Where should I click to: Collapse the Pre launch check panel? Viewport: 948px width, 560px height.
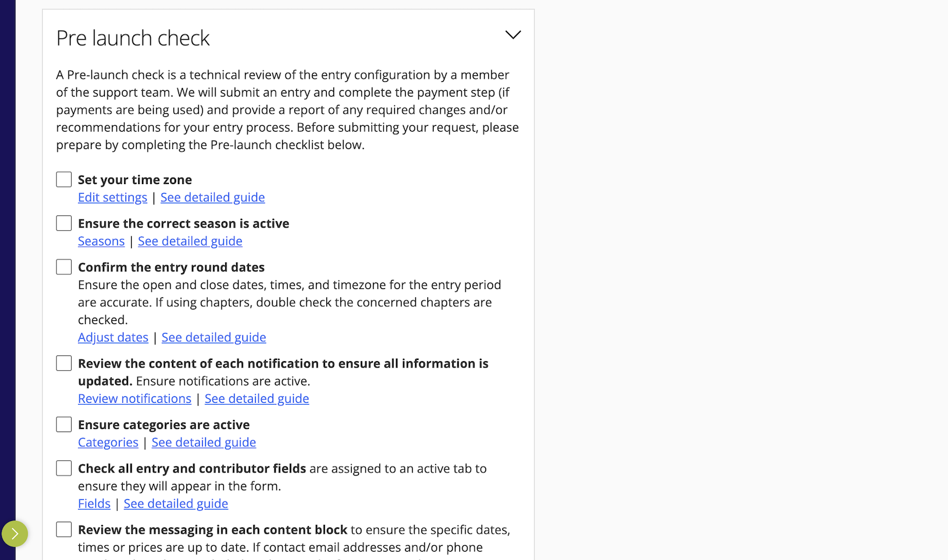coord(513,35)
